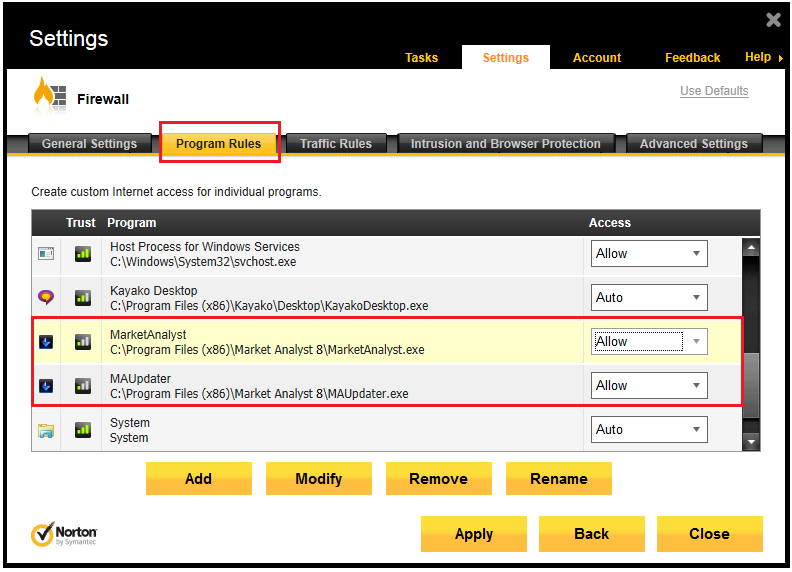Open the Tasks tab

(x=421, y=58)
